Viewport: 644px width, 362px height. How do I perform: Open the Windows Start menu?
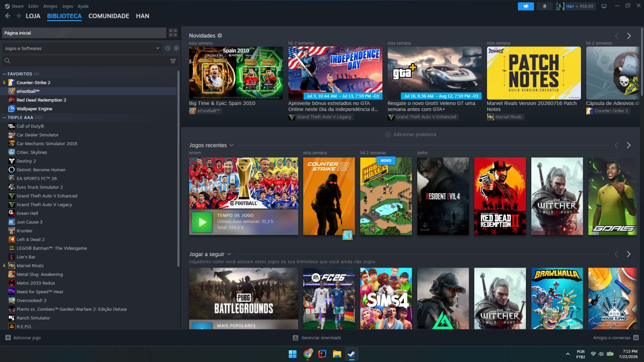[x=292, y=354]
